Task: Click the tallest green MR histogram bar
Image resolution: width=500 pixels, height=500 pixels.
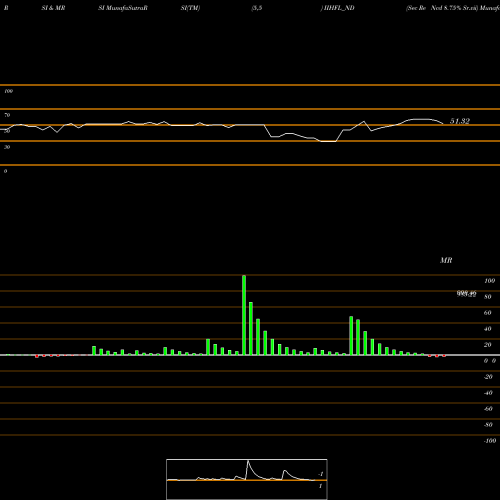Action: point(244,315)
